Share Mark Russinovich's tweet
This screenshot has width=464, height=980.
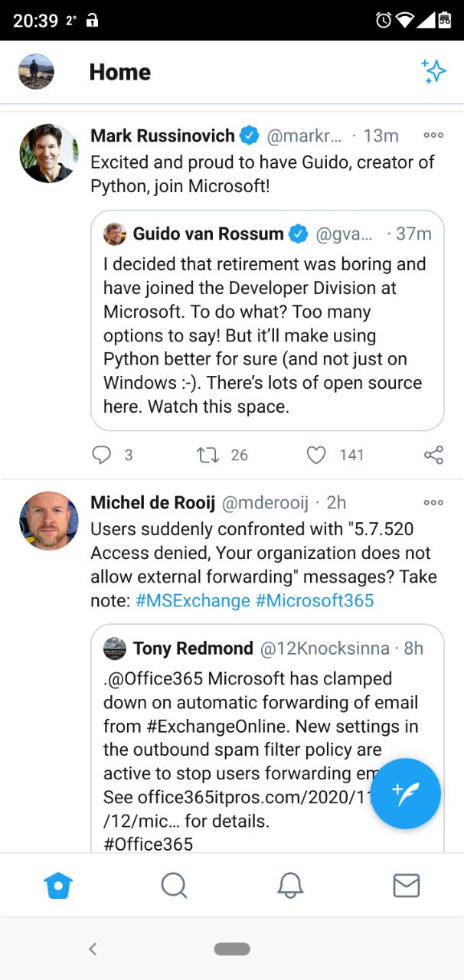pos(433,455)
